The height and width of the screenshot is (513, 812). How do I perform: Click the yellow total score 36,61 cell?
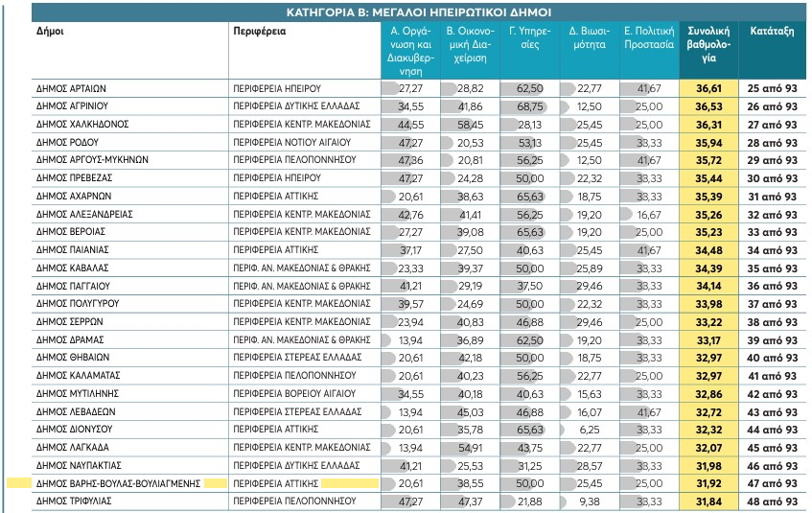point(708,88)
